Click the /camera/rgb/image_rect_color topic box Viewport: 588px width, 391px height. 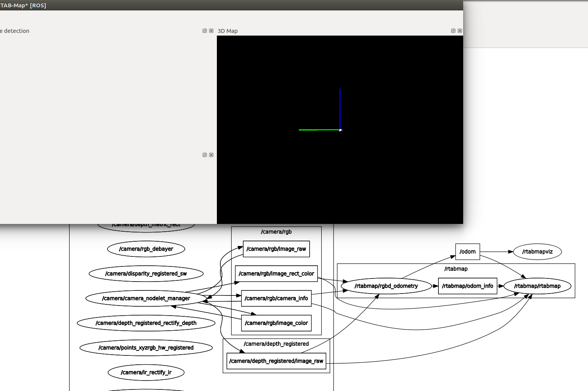click(x=276, y=274)
